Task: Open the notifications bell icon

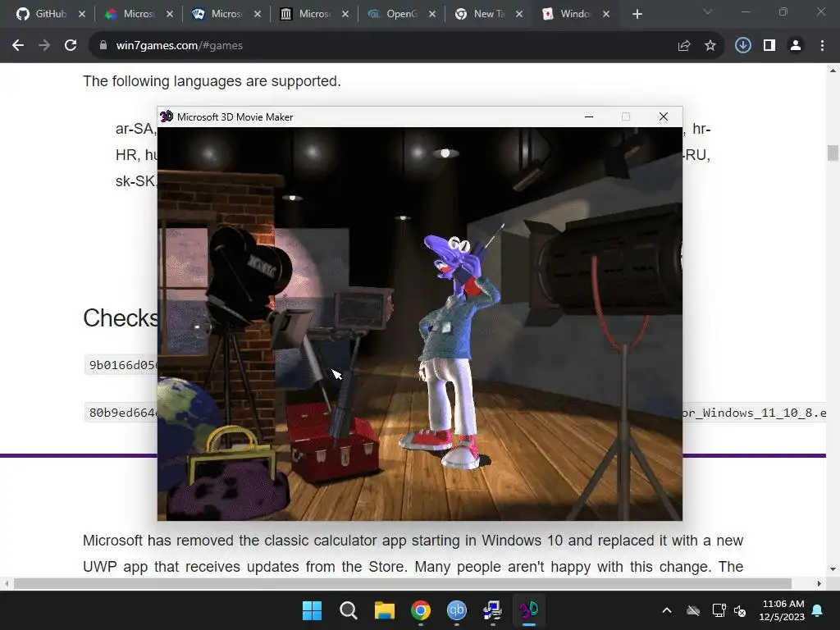Action: (818, 610)
